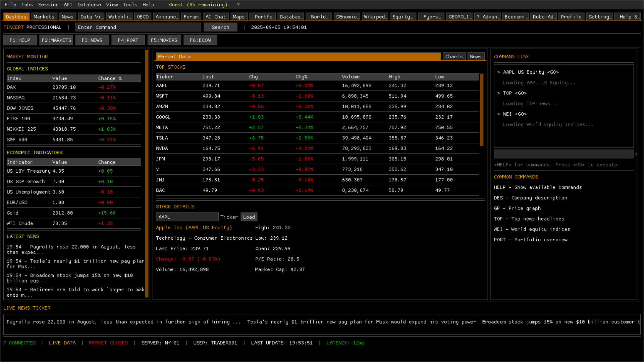Switch to the AI Chat tab

pyautogui.click(x=215, y=17)
